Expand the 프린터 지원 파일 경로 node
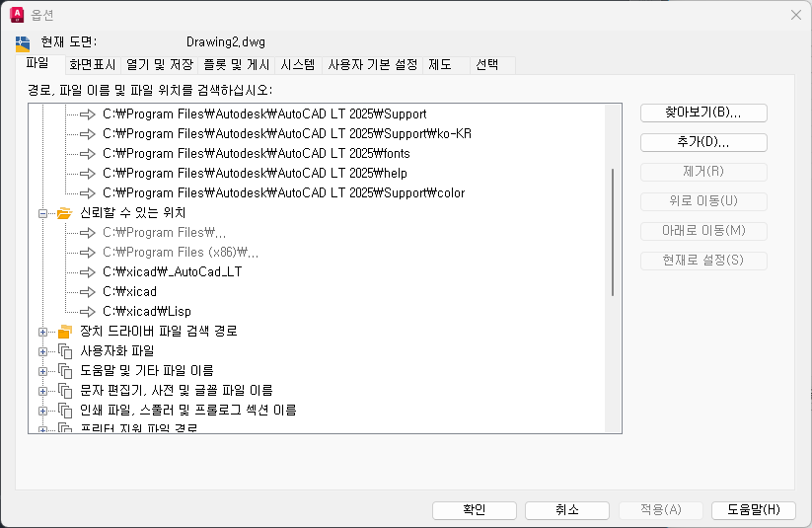The image size is (812, 528). (43, 429)
